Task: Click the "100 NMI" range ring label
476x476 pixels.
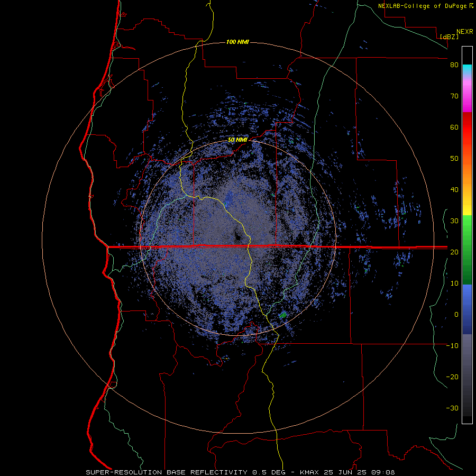Action: (237, 42)
